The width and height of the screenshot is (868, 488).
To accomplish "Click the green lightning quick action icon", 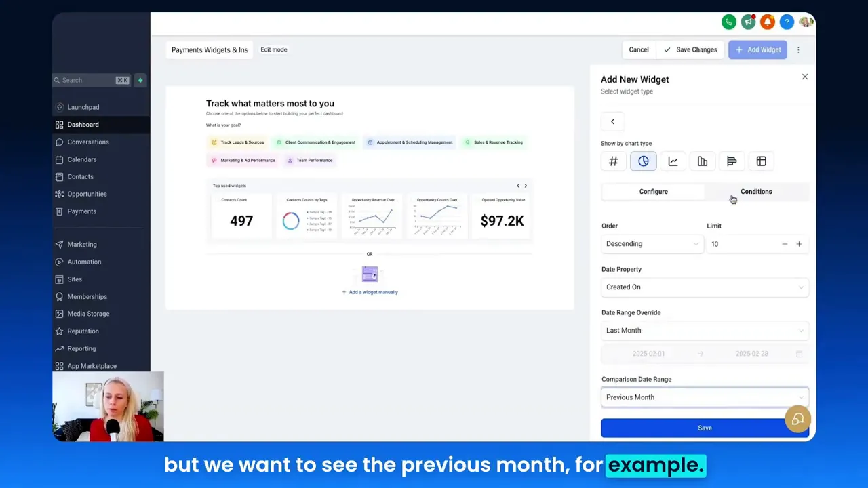I will 140,80.
